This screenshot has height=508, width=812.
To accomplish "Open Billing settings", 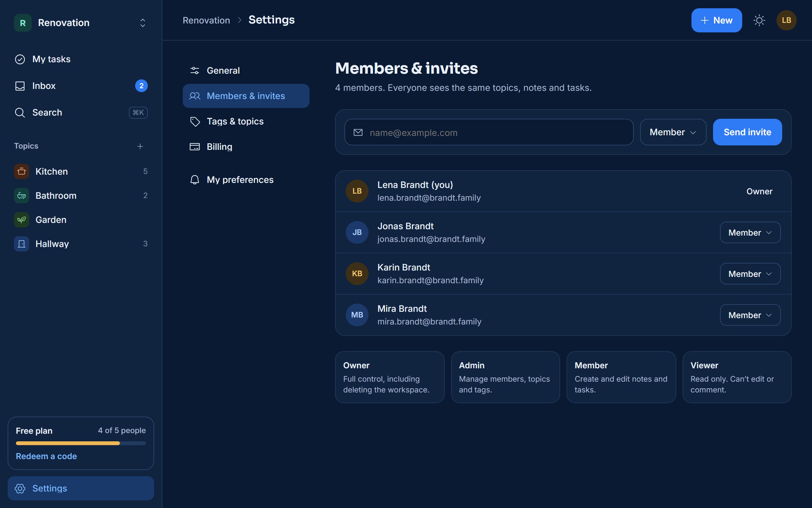I will [246, 147].
